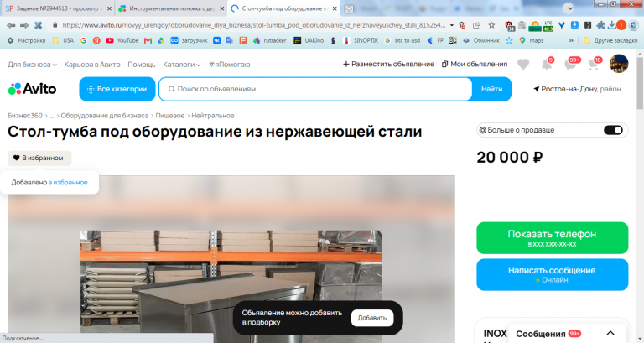
Task: Open the 'Помощь' menu link
Action: click(141, 65)
